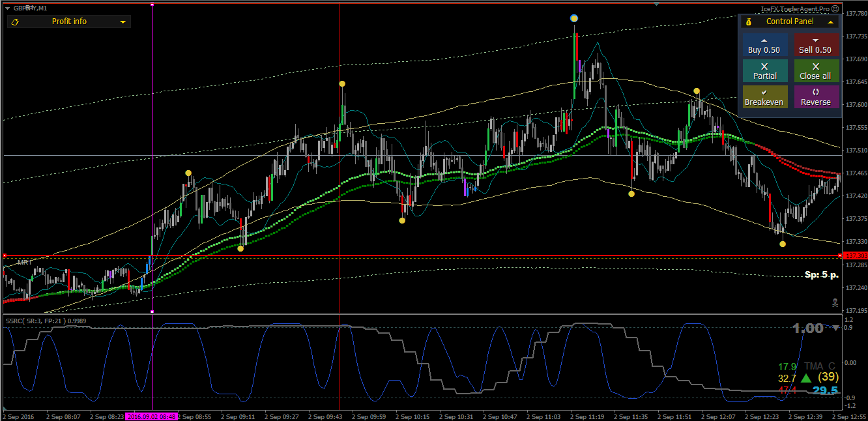Viewport: 868px width, 421px height.
Task: Click the magenta vertical line top handle
Action: coord(152,5)
